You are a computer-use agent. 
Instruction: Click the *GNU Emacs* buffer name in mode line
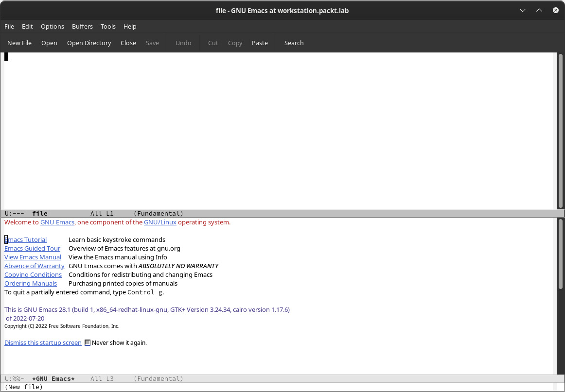coord(53,379)
